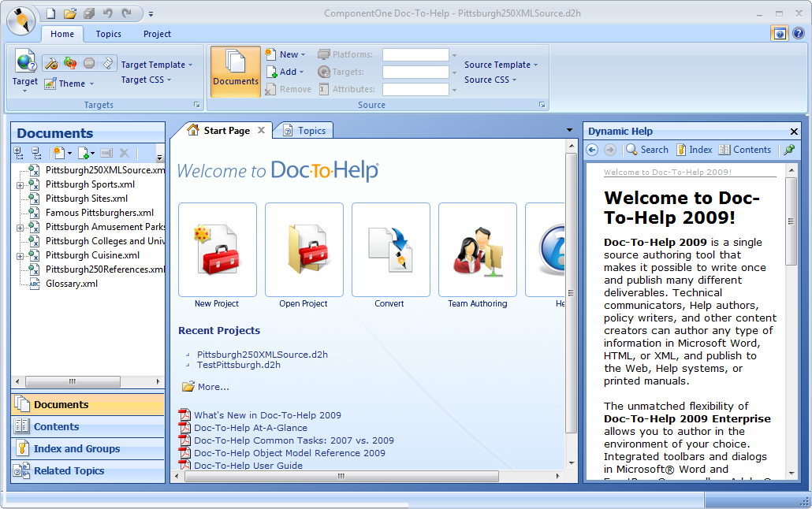
Task: Click Search in Dynamic Help toolbar
Action: pos(647,150)
